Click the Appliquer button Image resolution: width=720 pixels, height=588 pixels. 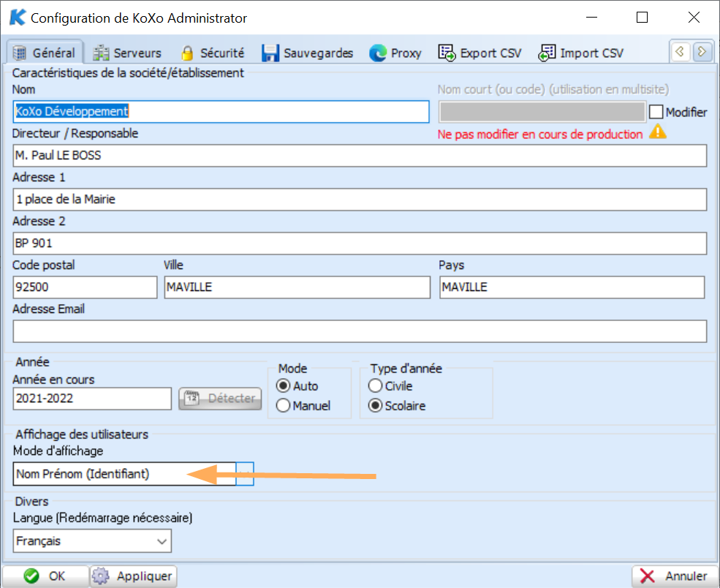pyautogui.click(x=133, y=576)
